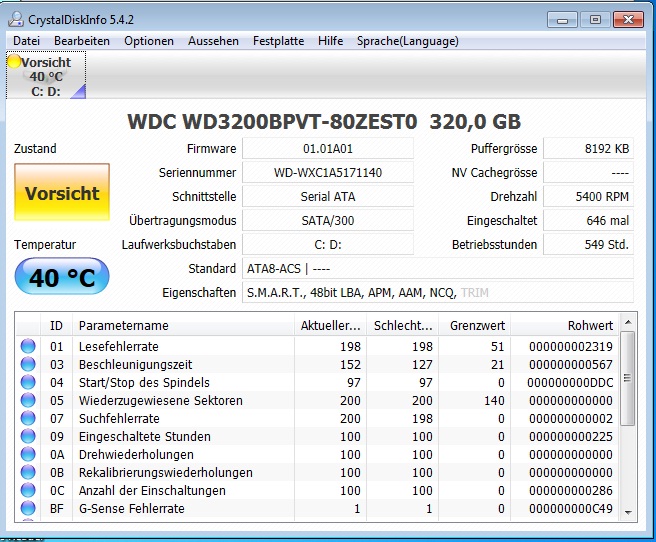Click the SMART list scrollbar down arrow
The height and width of the screenshot is (542, 656).
coord(628,512)
